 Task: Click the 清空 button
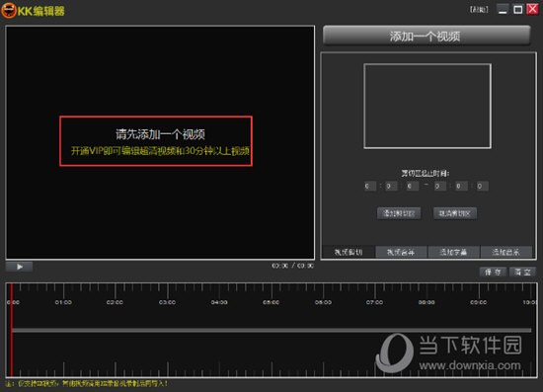522,273
